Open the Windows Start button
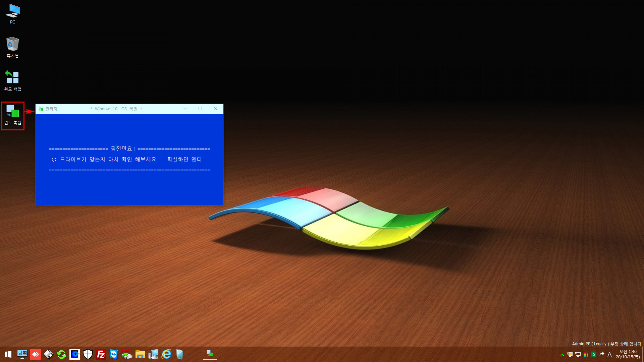The width and height of the screenshot is (644, 362). point(8,354)
